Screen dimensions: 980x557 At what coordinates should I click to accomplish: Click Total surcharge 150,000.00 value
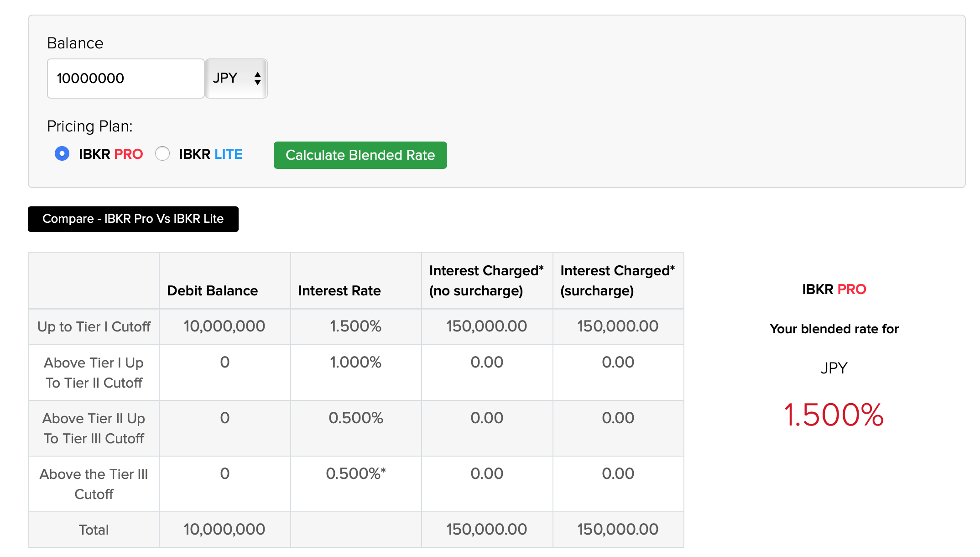click(x=618, y=530)
